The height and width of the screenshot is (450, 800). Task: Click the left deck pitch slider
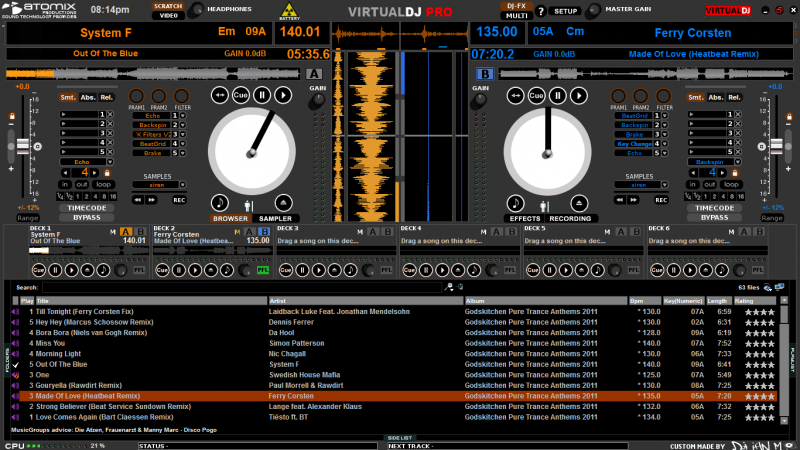tap(22, 146)
